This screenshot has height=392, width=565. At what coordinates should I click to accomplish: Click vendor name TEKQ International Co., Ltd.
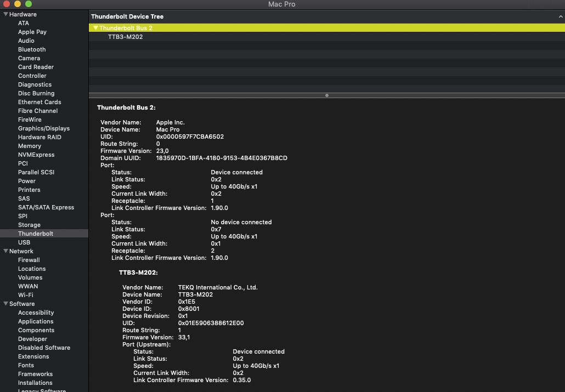[x=218, y=287]
